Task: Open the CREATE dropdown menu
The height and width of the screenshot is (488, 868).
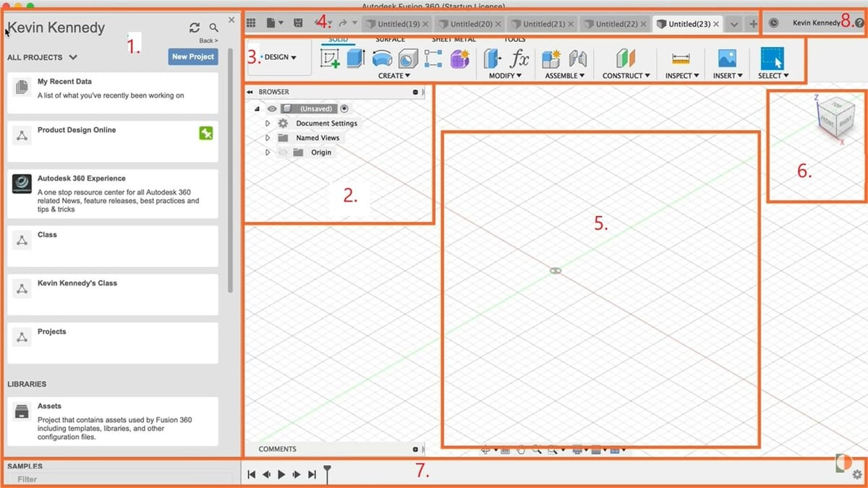Action: (x=394, y=75)
